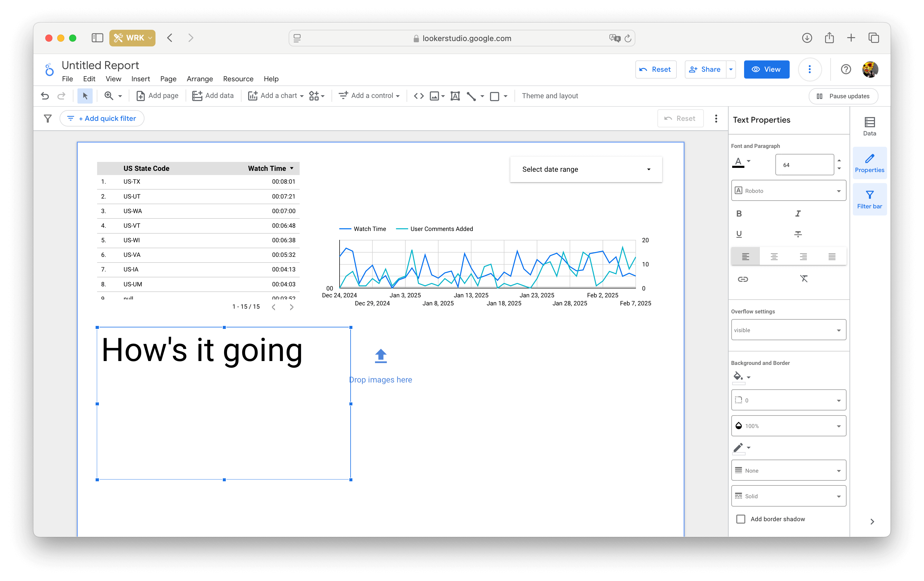Click the Bold formatting icon
The width and height of the screenshot is (924, 581).
tap(739, 213)
